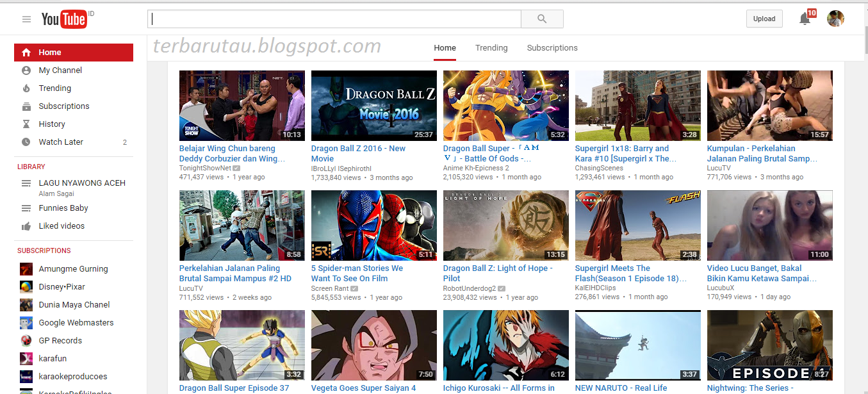Open the Kumpulan Perkelahian Jalanan thumbnail

point(770,106)
